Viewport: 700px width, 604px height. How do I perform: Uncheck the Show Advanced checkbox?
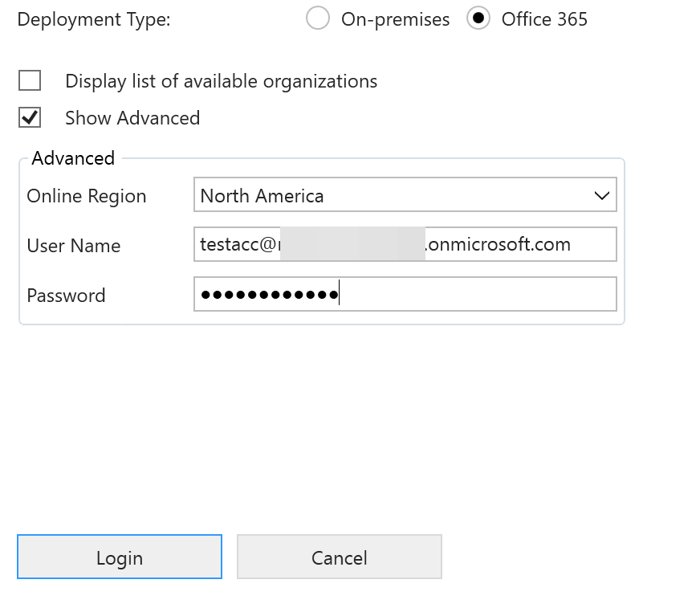coord(30,117)
